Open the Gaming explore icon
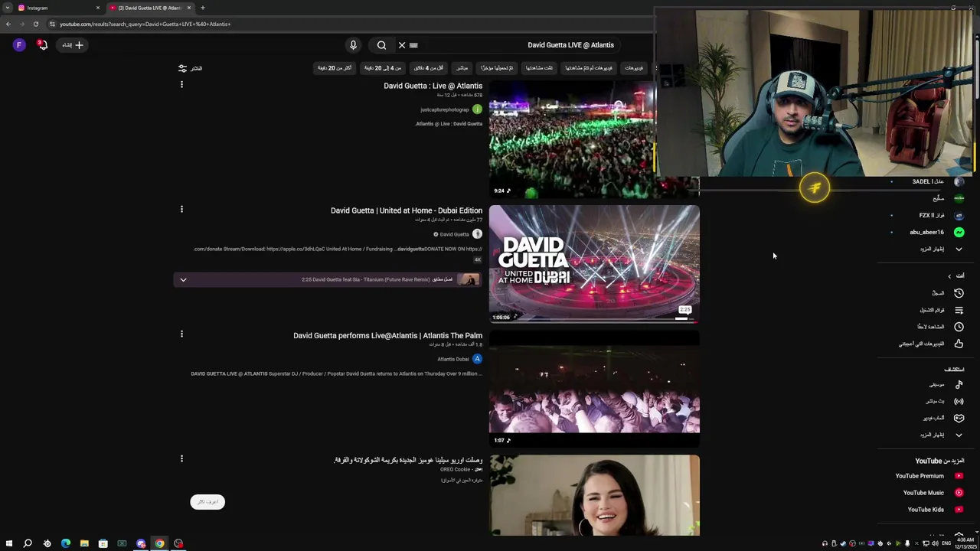The image size is (980, 551). tap(959, 418)
